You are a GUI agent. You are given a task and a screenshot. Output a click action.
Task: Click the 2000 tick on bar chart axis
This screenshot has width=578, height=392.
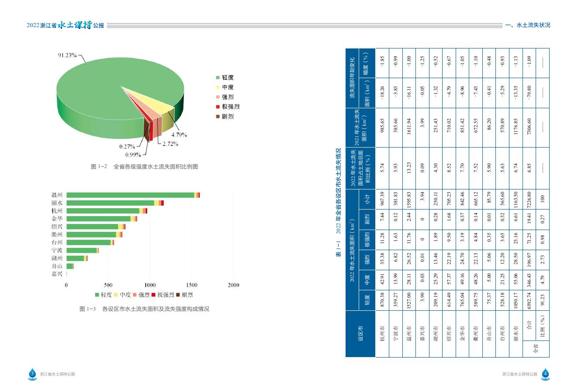233,285
